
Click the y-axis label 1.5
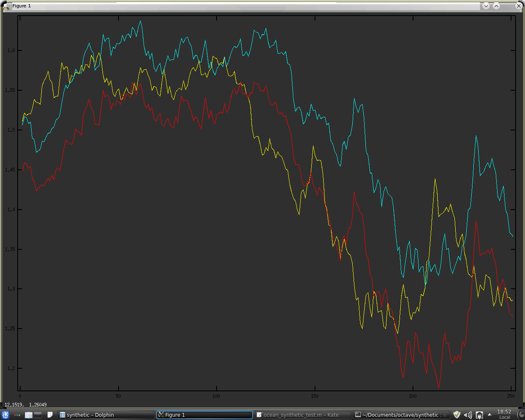pyautogui.click(x=11, y=130)
